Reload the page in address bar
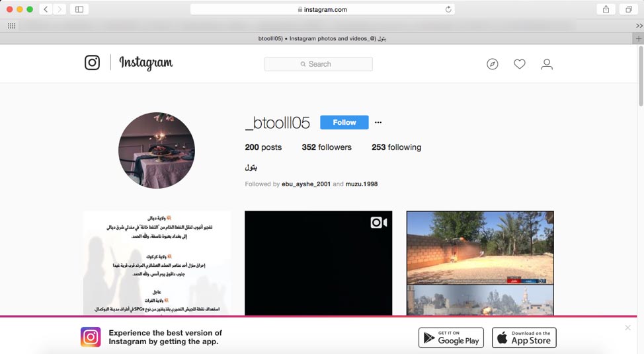The width and height of the screenshot is (644, 354). [448, 9]
